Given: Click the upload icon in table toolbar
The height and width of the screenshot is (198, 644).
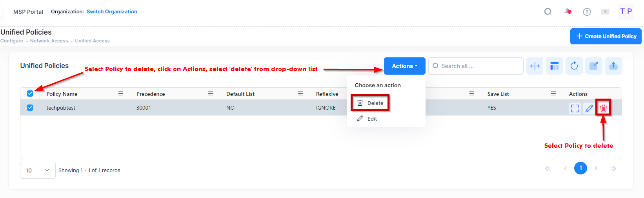Looking at the screenshot, I should click(x=613, y=66).
